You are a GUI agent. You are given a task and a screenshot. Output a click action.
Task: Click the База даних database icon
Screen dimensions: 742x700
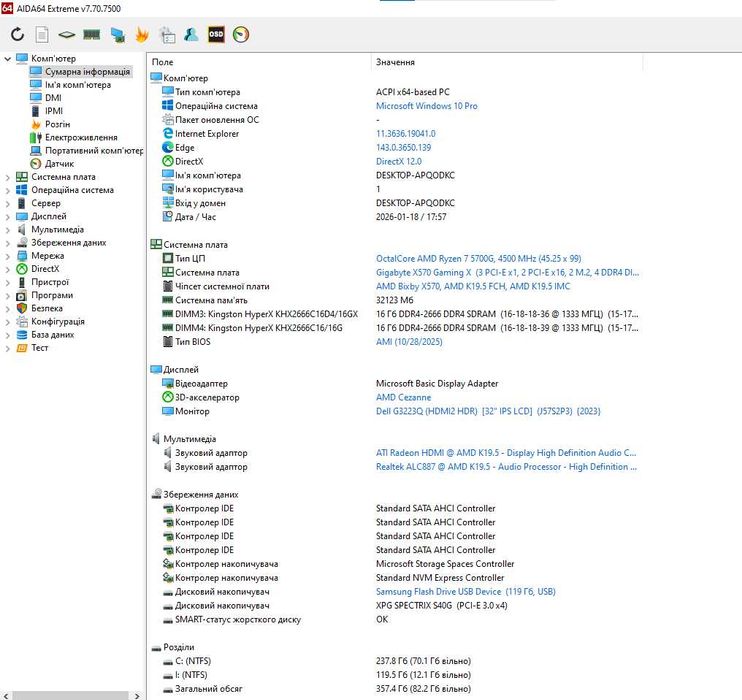pos(22,335)
